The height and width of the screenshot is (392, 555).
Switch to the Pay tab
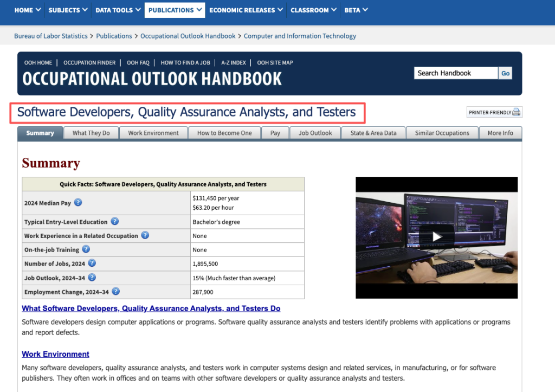coord(275,132)
